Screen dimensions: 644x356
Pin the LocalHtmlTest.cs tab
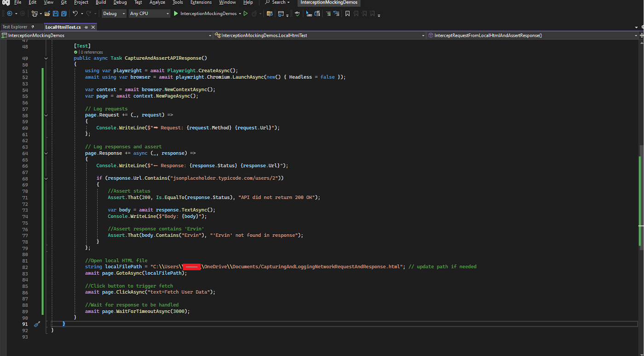tap(86, 27)
